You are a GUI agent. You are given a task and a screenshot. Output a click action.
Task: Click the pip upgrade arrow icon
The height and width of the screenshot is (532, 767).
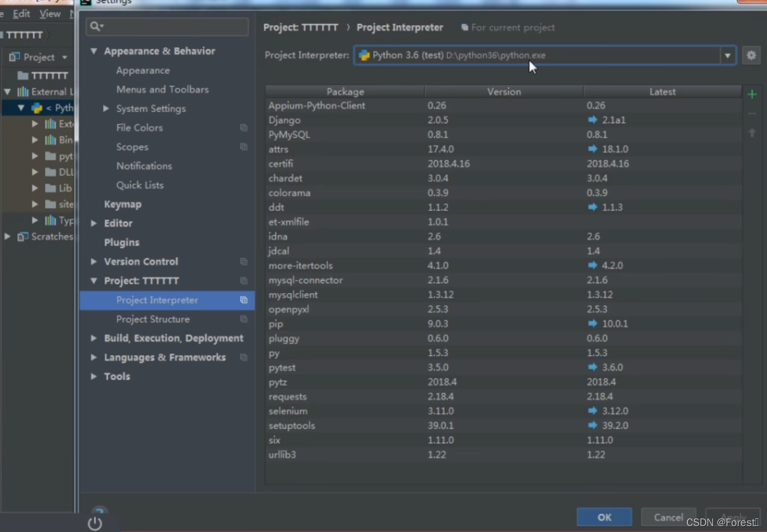(592, 323)
